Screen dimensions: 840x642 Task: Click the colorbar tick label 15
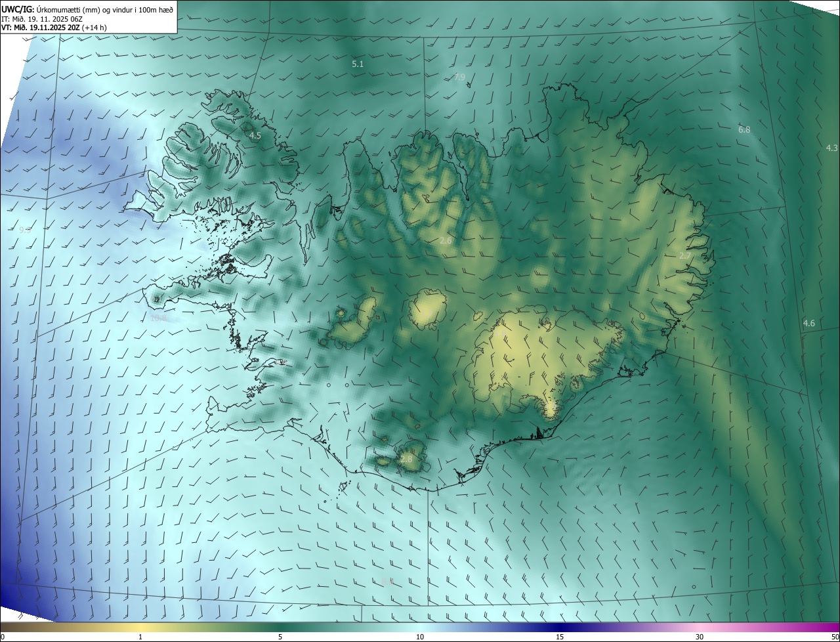[560, 637]
